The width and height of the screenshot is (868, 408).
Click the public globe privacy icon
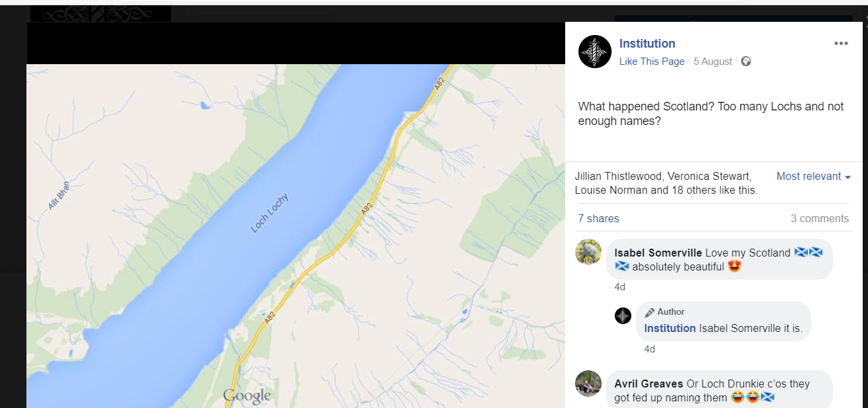tap(746, 61)
